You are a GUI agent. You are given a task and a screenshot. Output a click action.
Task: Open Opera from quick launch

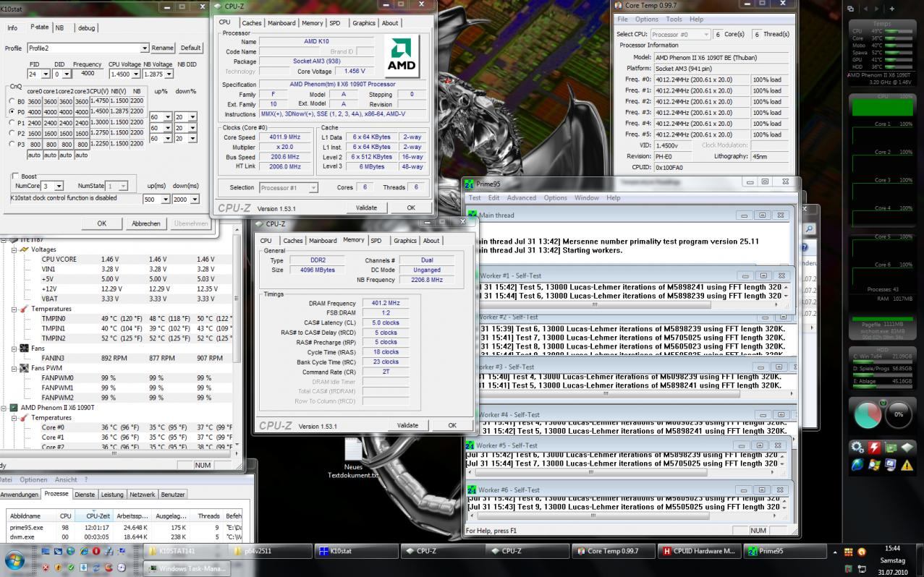click(96, 551)
